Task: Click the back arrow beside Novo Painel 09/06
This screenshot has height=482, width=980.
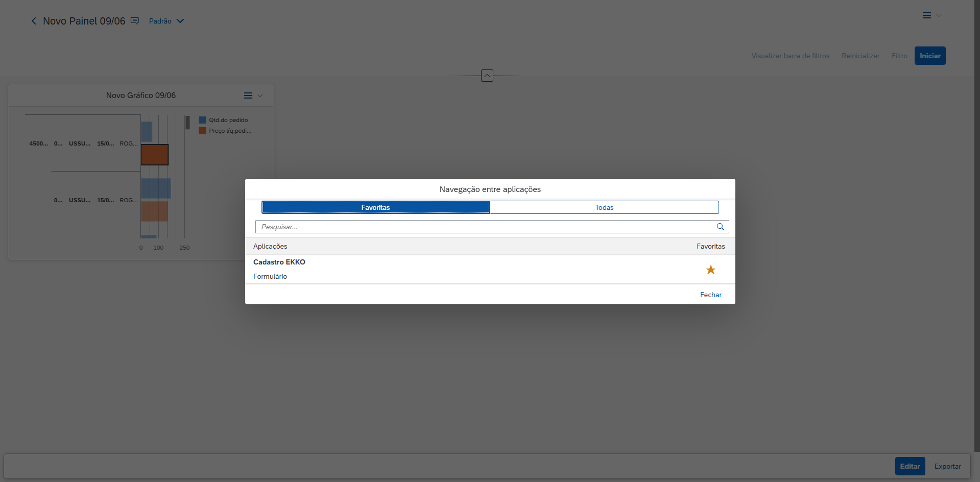Action: [34, 21]
